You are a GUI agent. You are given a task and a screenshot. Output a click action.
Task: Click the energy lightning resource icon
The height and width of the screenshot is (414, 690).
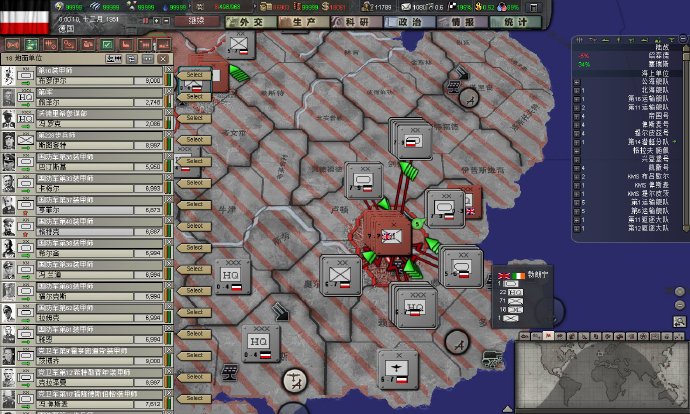click(x=59, y=6)
